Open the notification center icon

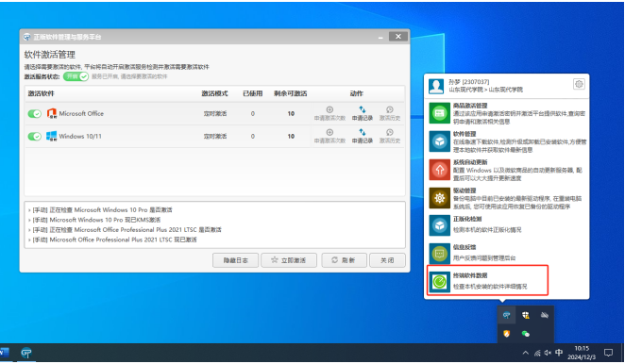pyautogui.click(x=608, y=353)
